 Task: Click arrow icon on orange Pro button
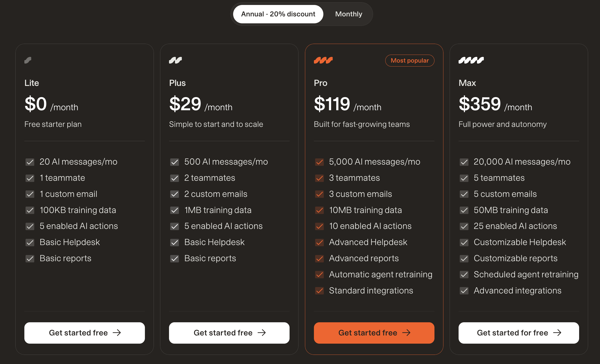[406, 333]
